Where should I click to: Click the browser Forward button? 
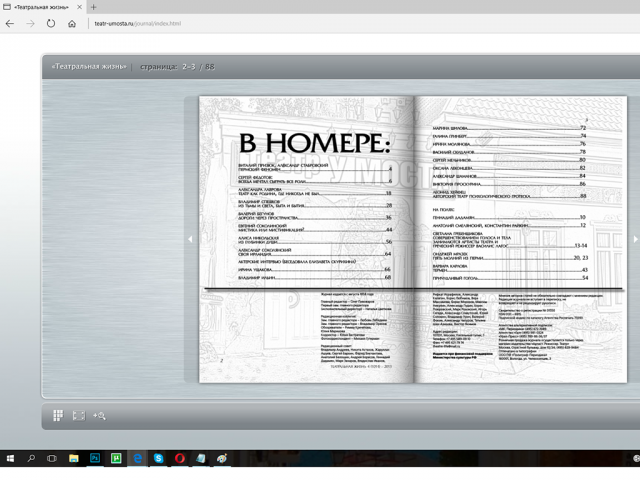31,24
